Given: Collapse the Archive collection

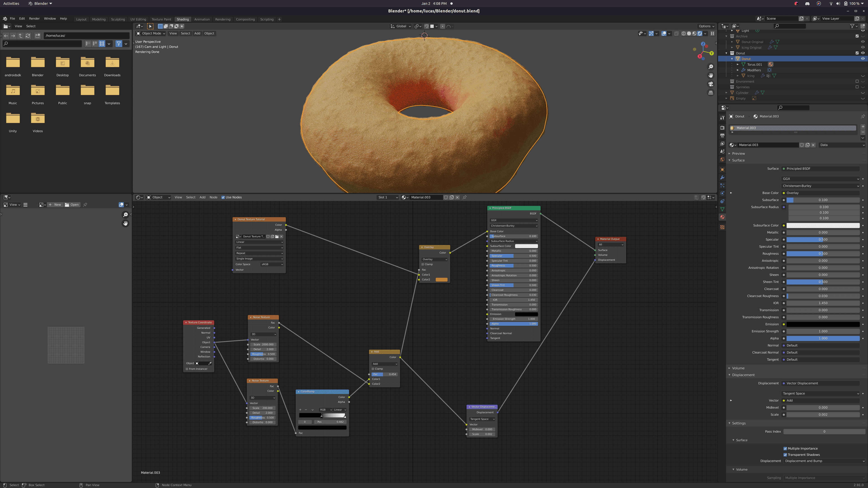Looking at the screenshot, I should 726,36.
